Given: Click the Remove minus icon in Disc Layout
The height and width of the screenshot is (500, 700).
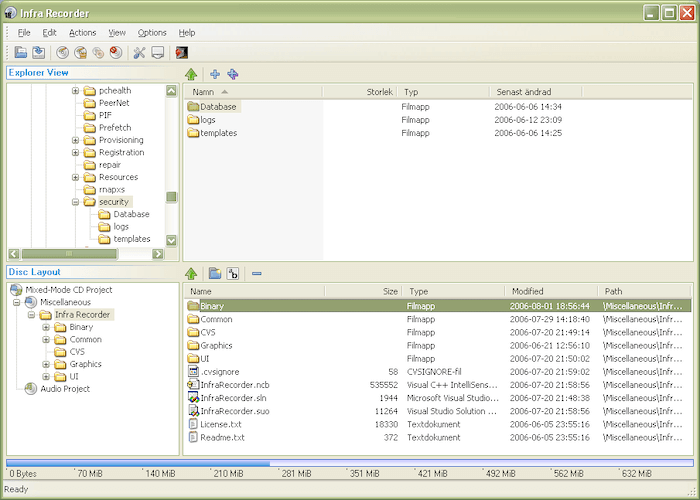Looking at the screenshot, I should pos(256,273).
